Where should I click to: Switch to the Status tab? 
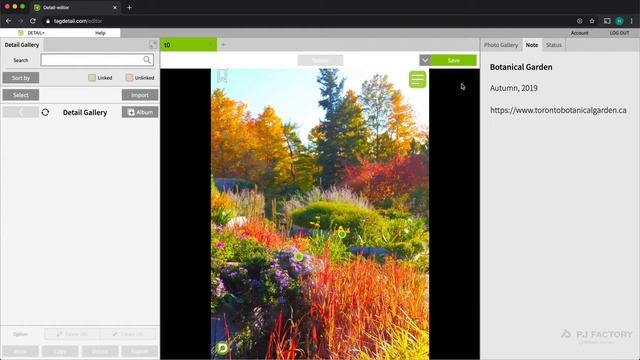[x=554, y=45]
